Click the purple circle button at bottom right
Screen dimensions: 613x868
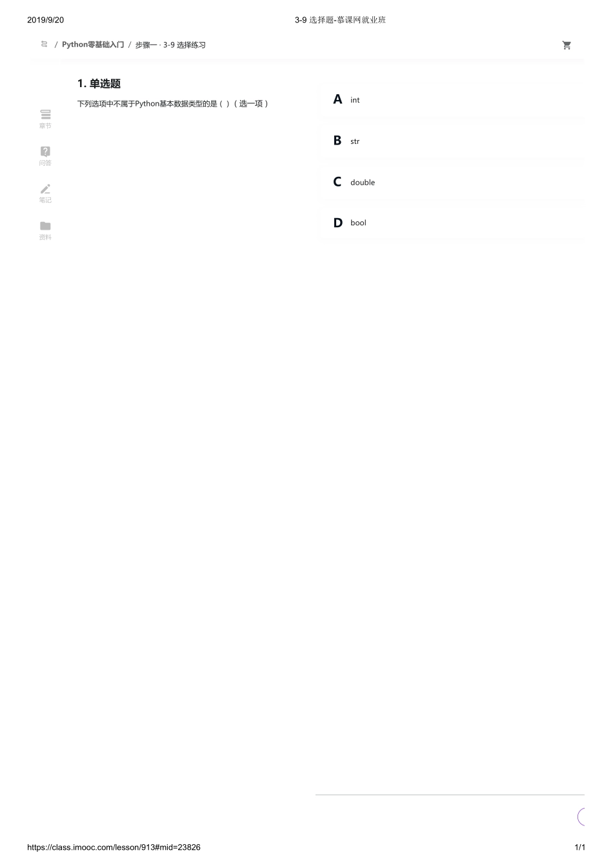pyautogui.click(x=581, y=817)
